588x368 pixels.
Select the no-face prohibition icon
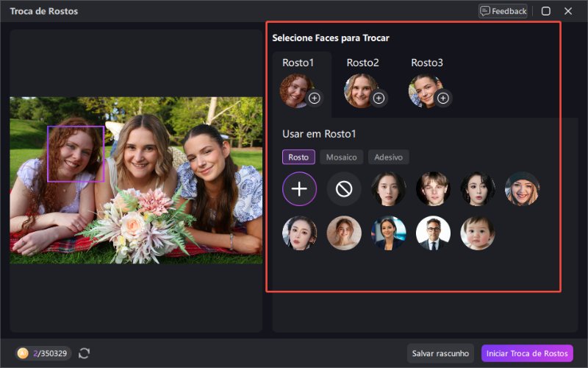pos(344,189)
